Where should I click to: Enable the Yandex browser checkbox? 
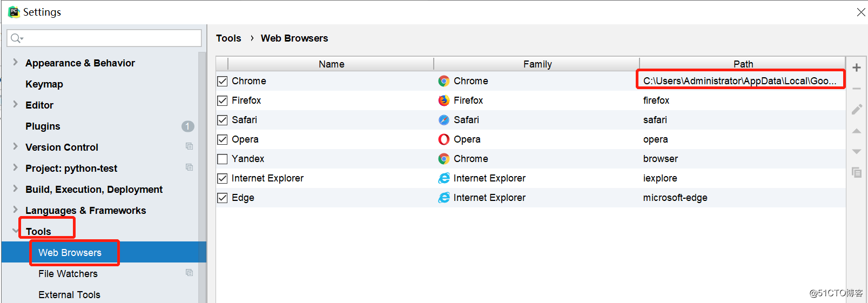[222, 159]
